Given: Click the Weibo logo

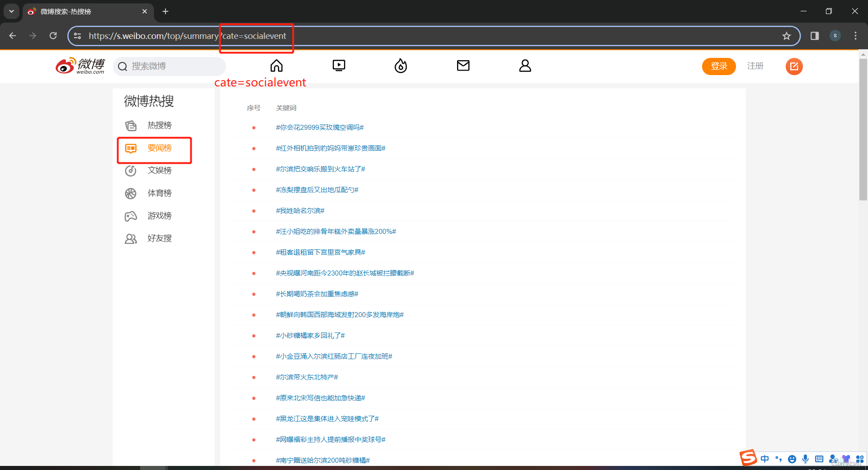Looking at the screenshot, I should pyautogui.click(x=80, y=66).
